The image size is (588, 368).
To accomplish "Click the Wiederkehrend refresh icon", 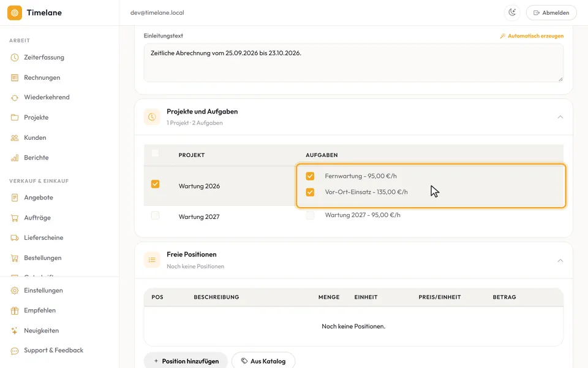I will [x=15, y=98].
